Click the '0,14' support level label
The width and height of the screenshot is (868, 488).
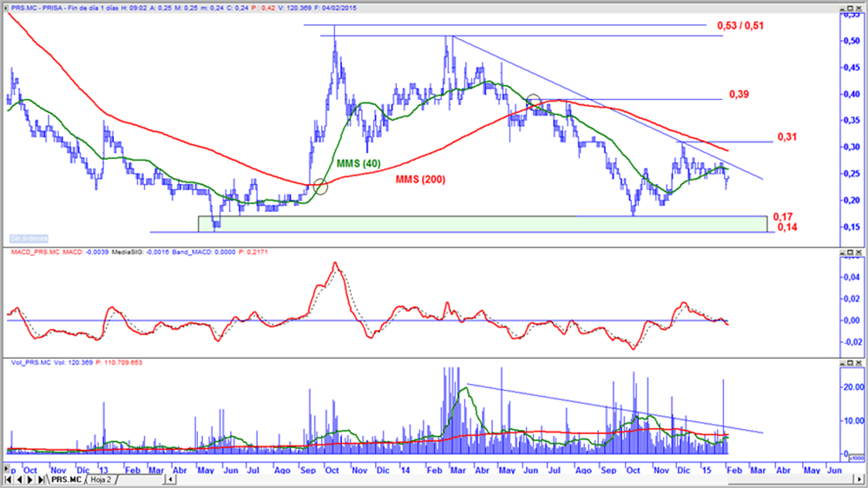point(787,228)
